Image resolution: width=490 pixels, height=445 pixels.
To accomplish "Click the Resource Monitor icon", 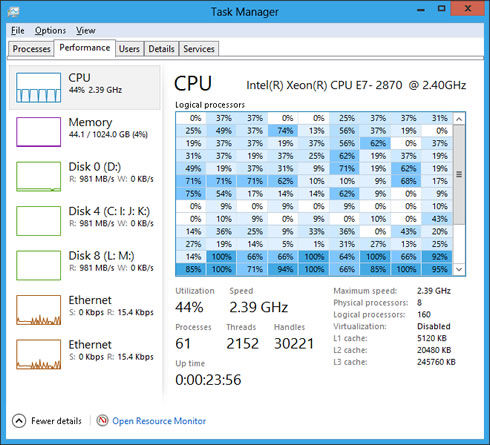I will pos(102,421).
